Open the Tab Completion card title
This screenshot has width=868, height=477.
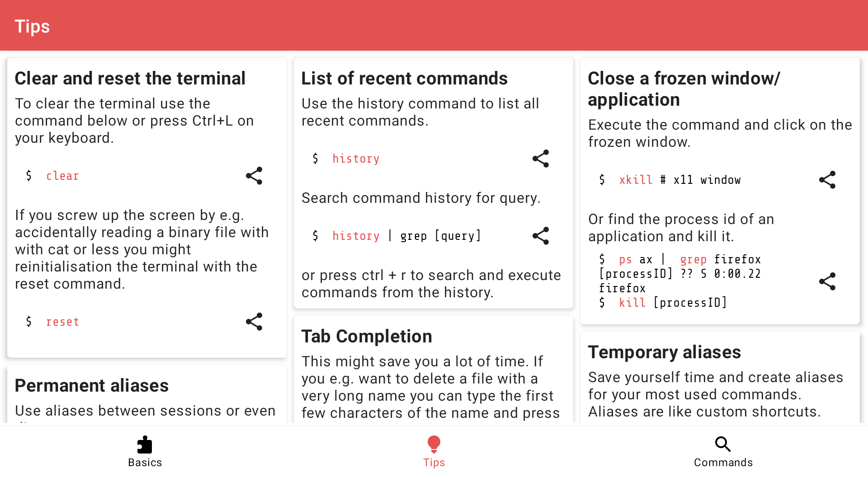tap(367, 337)
